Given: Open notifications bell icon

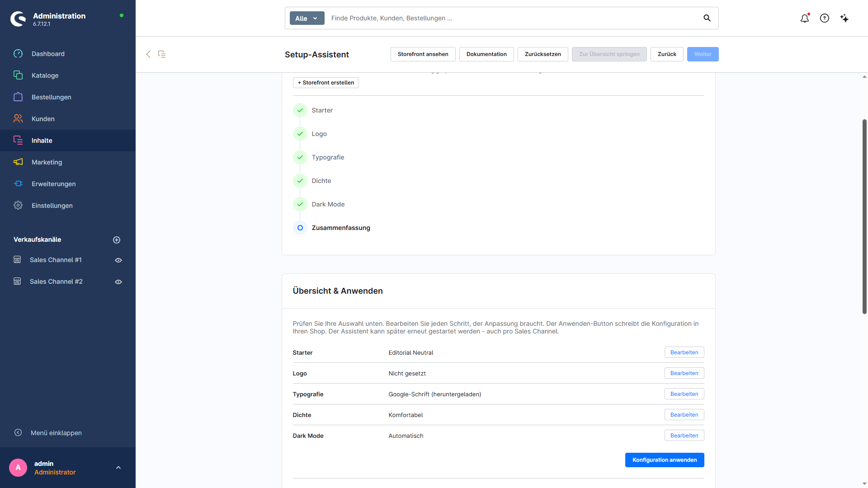Looking at the screenshot, I should [x=805, y=18].
